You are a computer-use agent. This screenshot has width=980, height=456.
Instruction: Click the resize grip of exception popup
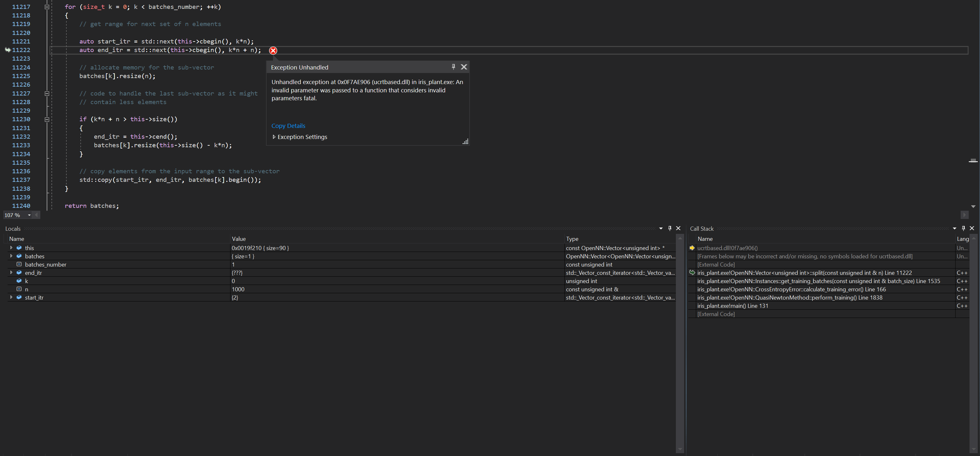tap(465, 142)
